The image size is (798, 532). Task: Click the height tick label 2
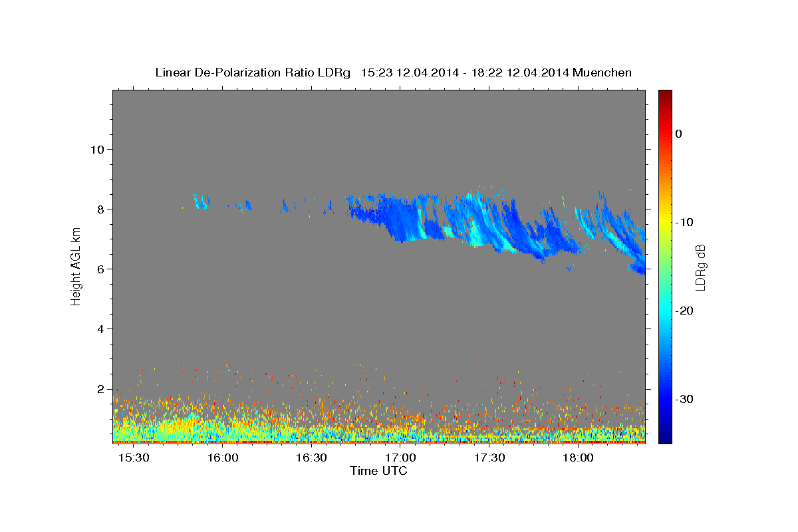[x=100, y=388]
